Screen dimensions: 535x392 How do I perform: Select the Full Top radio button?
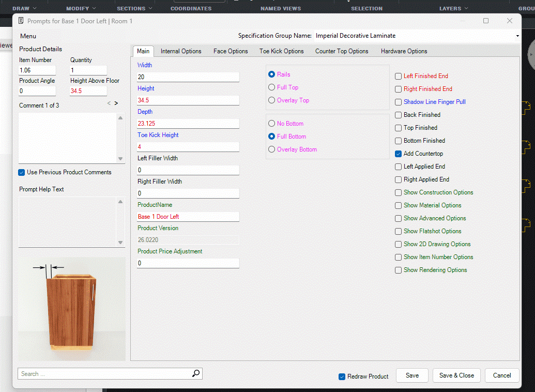click(272, 87)
